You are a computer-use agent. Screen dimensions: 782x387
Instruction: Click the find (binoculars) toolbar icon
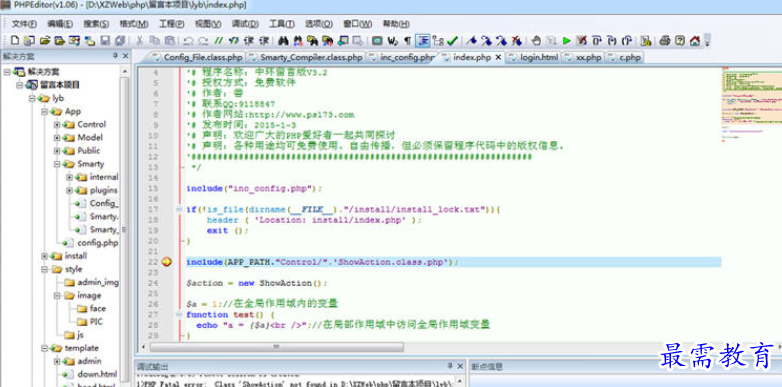click(284, 40)
